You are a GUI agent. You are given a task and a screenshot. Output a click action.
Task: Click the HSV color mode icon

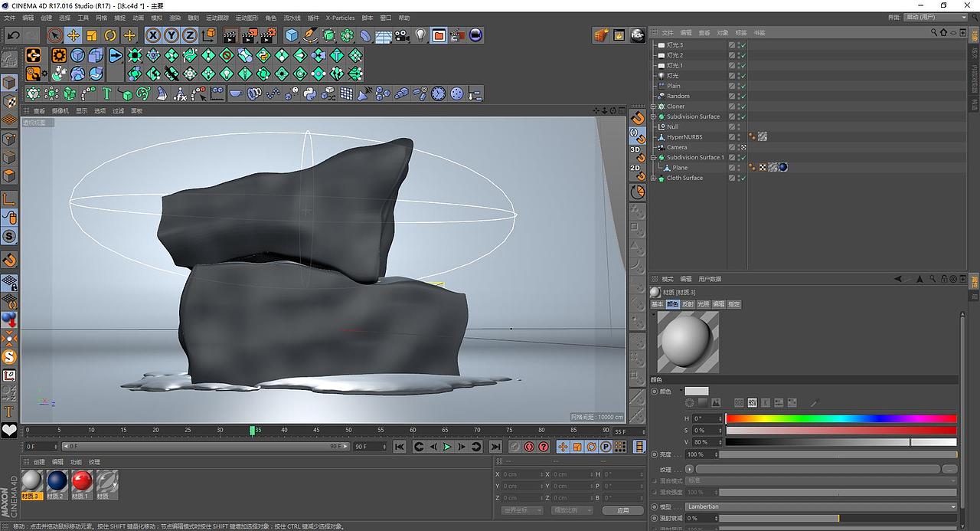coord(752,403)
